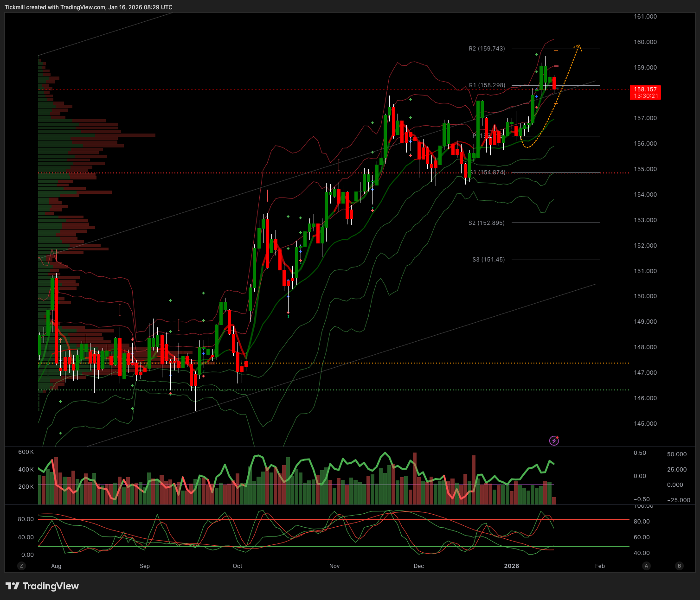Click the 80.00 stochastic axis label on left
The width and height of the screenshot is (700, 600).
pyautogui.click(x=26, y=519)
